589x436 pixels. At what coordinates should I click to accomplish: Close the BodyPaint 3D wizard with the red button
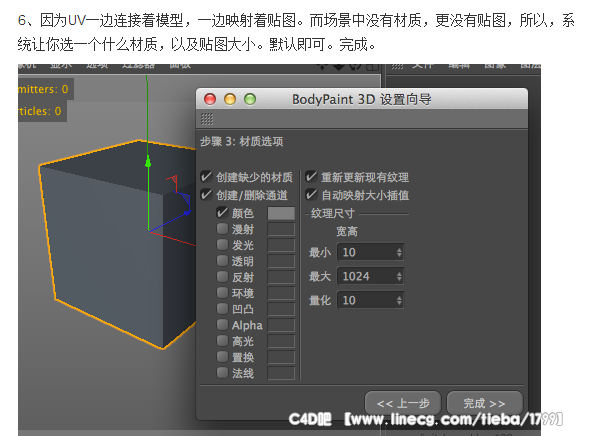[210, 99]
